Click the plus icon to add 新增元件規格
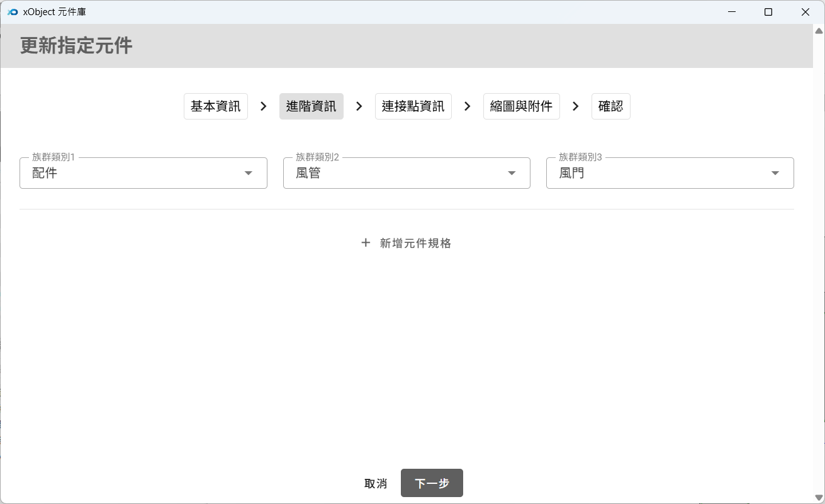This screenshot has width=825, height=504. point(366,243)
